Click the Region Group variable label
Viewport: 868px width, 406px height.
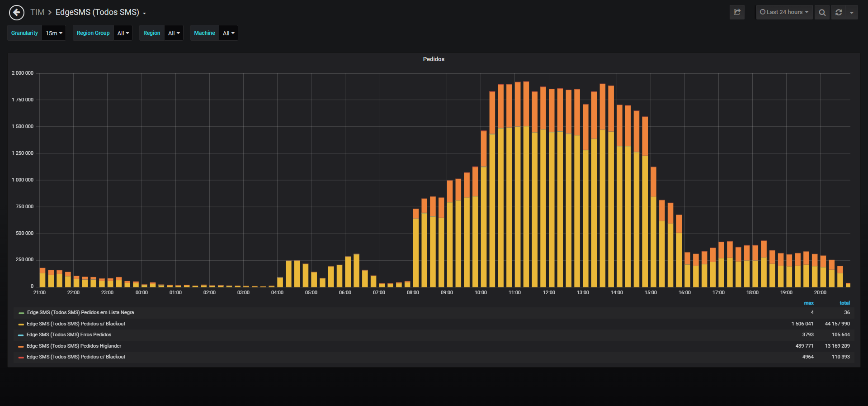[93, 33]
